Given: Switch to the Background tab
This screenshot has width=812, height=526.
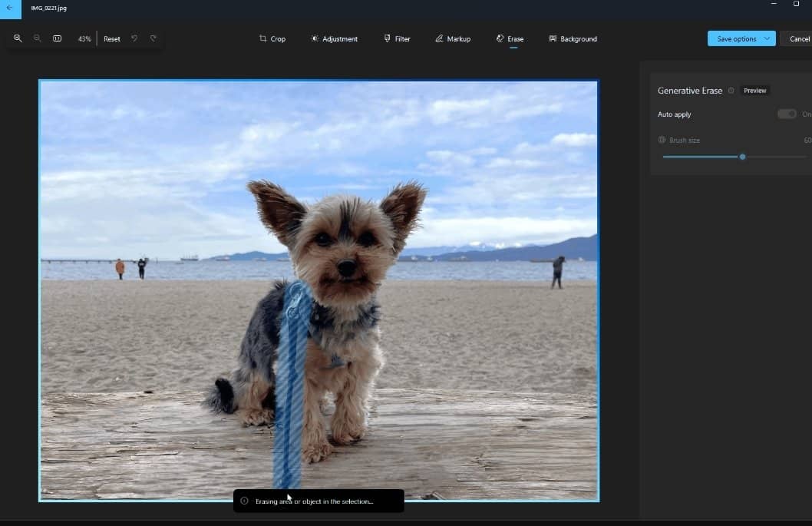Looking at the screenshot, I should pos(573,39).
